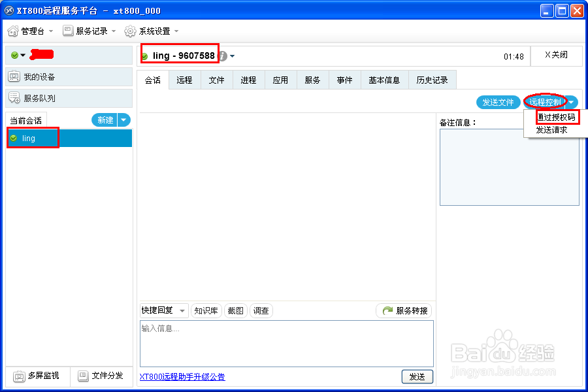The height and width of the screenshot is (392, 588).
Task: Click the info icon beside ling - 9607588
Action: click(x=221, y=56)
